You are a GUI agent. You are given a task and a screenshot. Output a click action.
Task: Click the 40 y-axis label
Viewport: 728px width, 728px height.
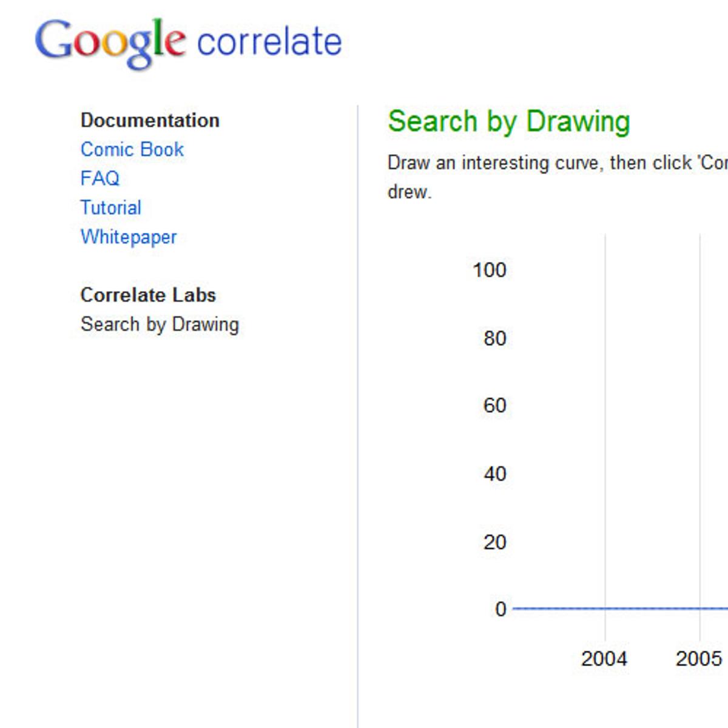494,474
